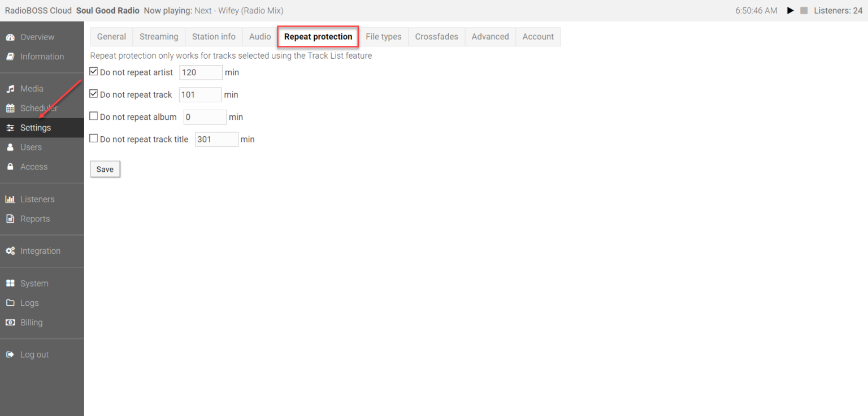Uncheck the Do not repeat artist checkbox
Screen dimensions: 868x416
click(x=94, y=72)
